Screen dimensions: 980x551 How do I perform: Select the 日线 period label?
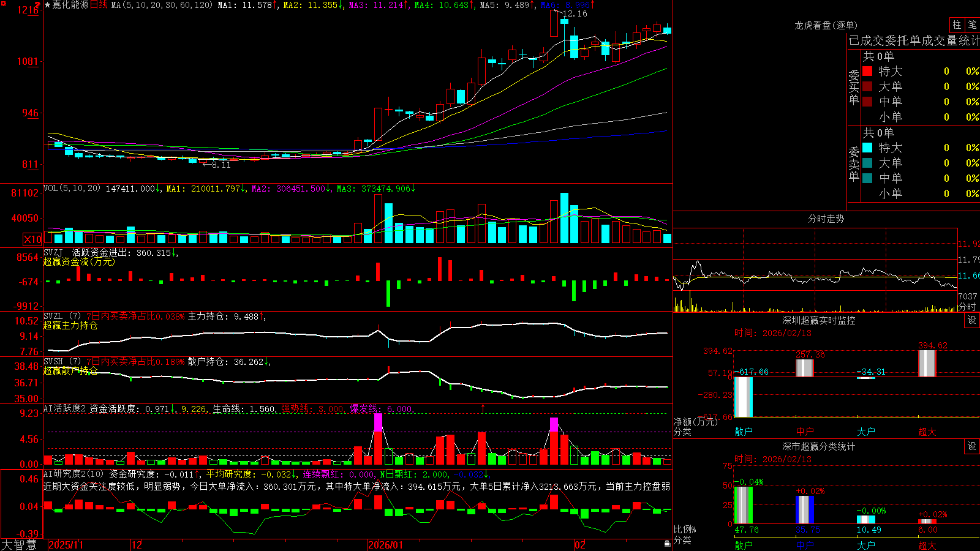pyautogui.click(x=99, y=5)
